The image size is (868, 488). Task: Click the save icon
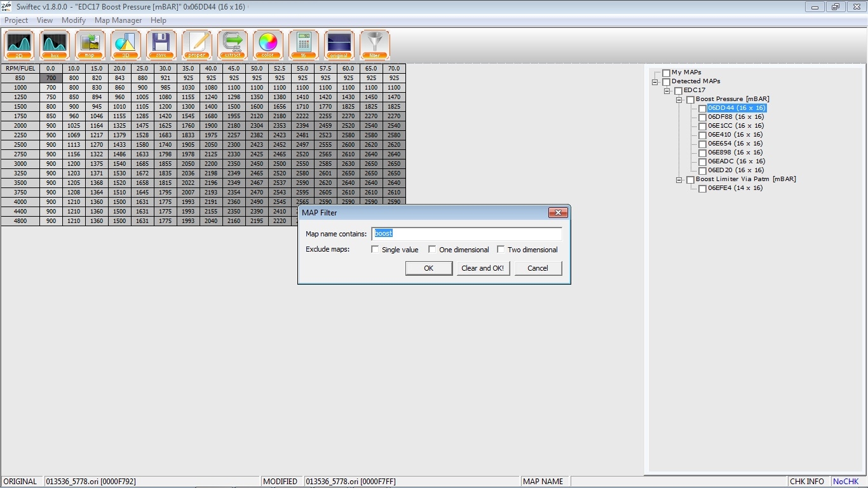[161, 44]
